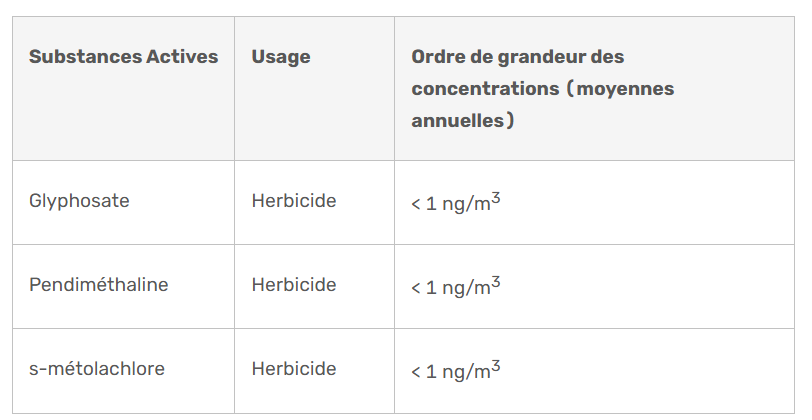Screen dimensions: 812x420
Task: Select the Pendiméthaline cell
Action: (x=98, y=285)
